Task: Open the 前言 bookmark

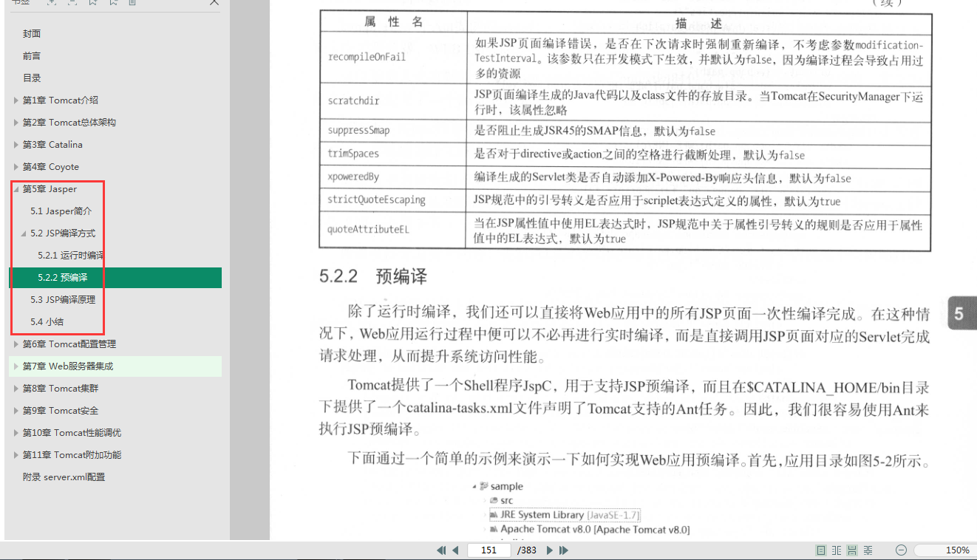Action: (x=32, y=56)
